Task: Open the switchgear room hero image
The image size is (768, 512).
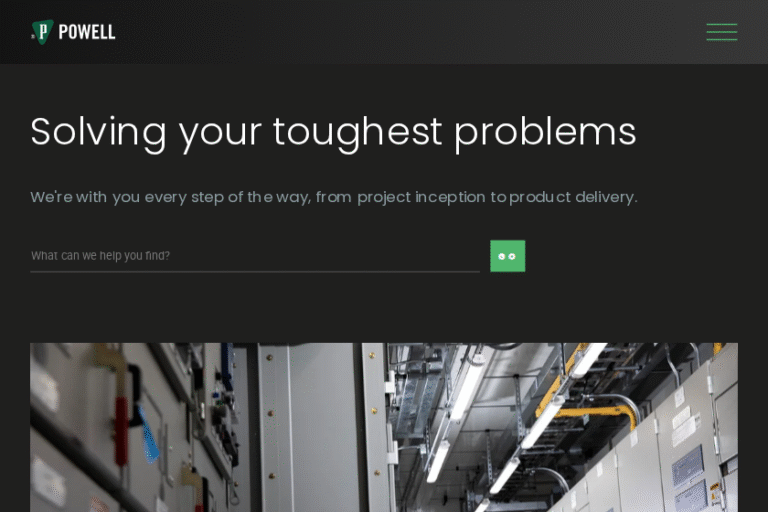Action: (x=384, y=427)
